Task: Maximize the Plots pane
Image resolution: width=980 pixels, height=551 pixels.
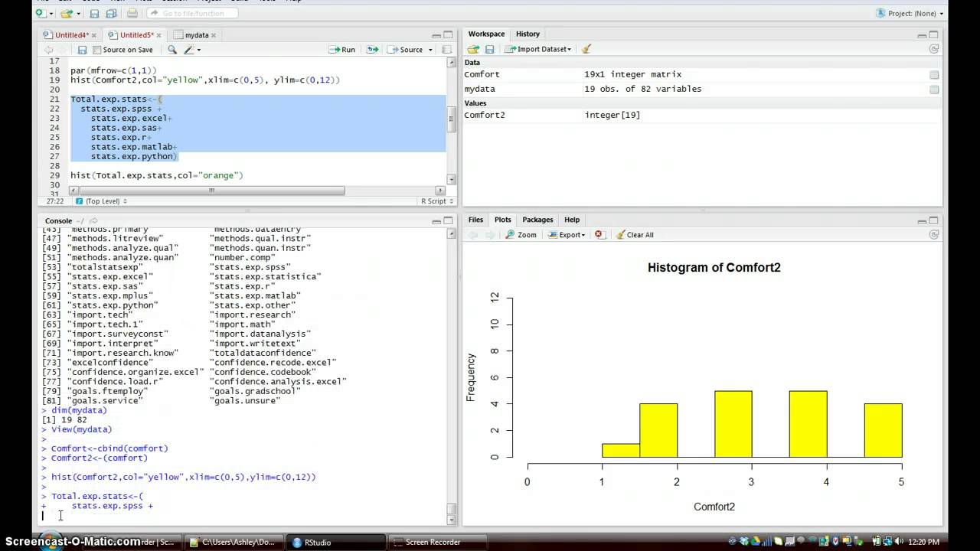Action: coord(933,221)
